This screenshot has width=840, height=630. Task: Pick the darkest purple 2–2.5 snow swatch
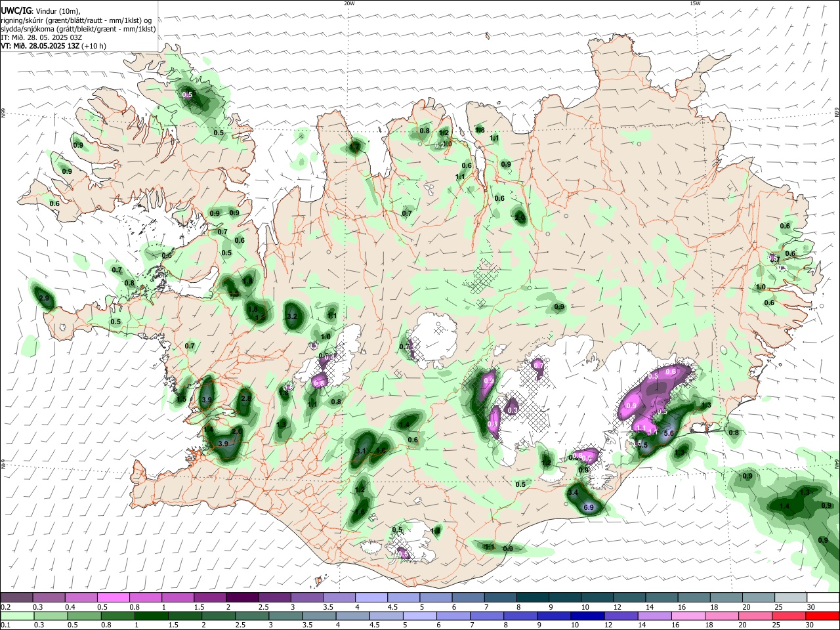(x=242, y=597)
